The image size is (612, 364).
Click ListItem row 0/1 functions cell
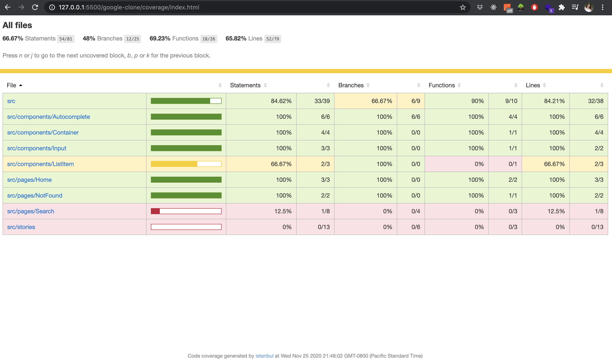(505, 164)
